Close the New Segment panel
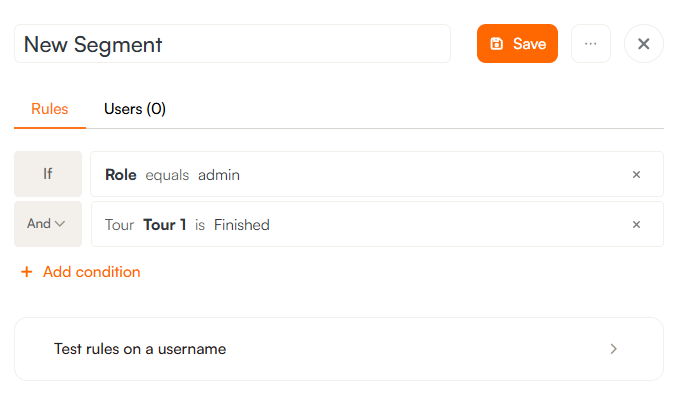The height and width of the screenshot is (407, 686). click(x=644, y=44)
